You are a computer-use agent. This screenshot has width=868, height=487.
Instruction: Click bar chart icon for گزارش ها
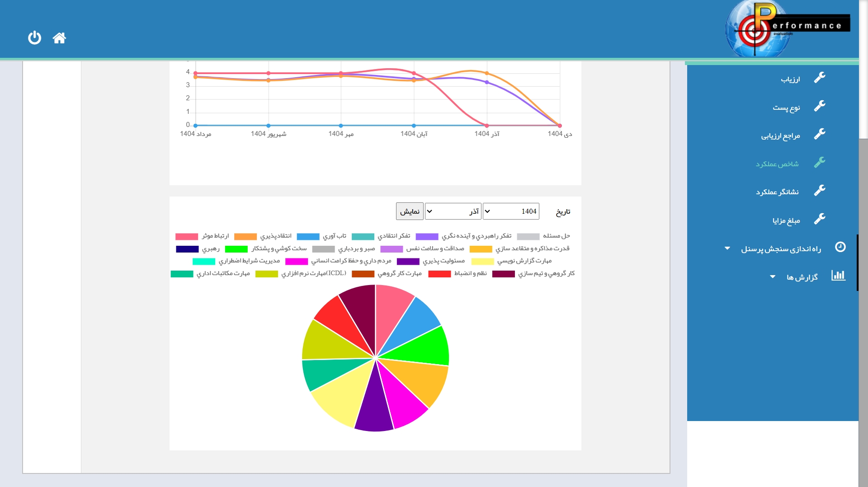pyautogui.click(x=838, y=276)
